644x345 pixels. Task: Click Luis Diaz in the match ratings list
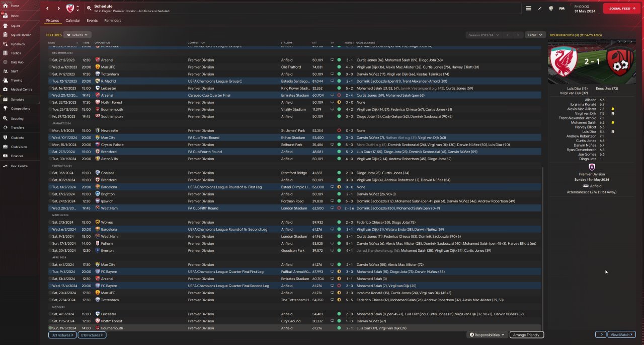(x=589, y=131)
